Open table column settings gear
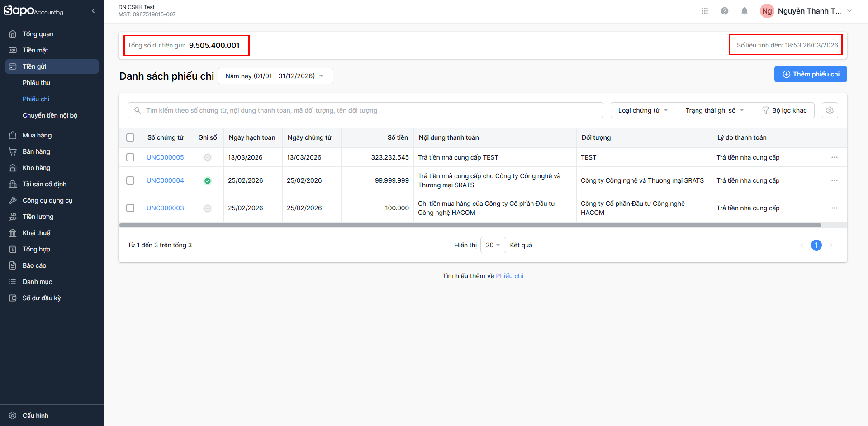This screenshot has height=426, width=868. [x=830, y=110]
